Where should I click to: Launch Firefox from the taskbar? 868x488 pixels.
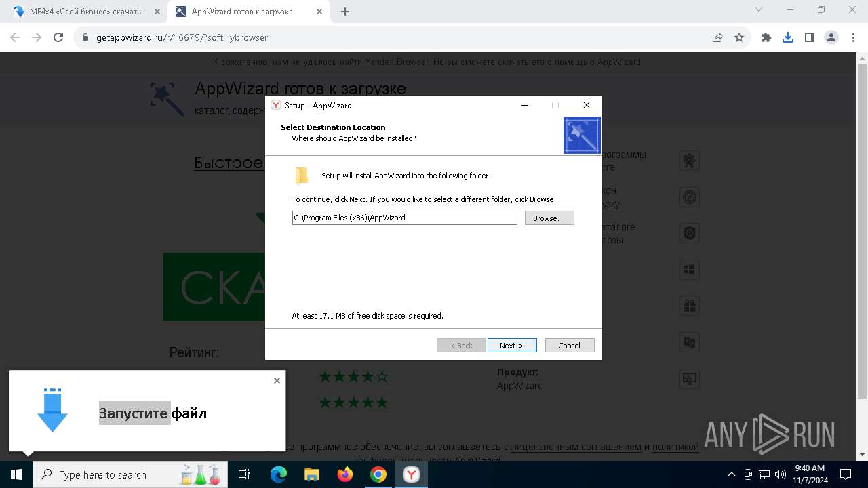[x=345, y=474]
